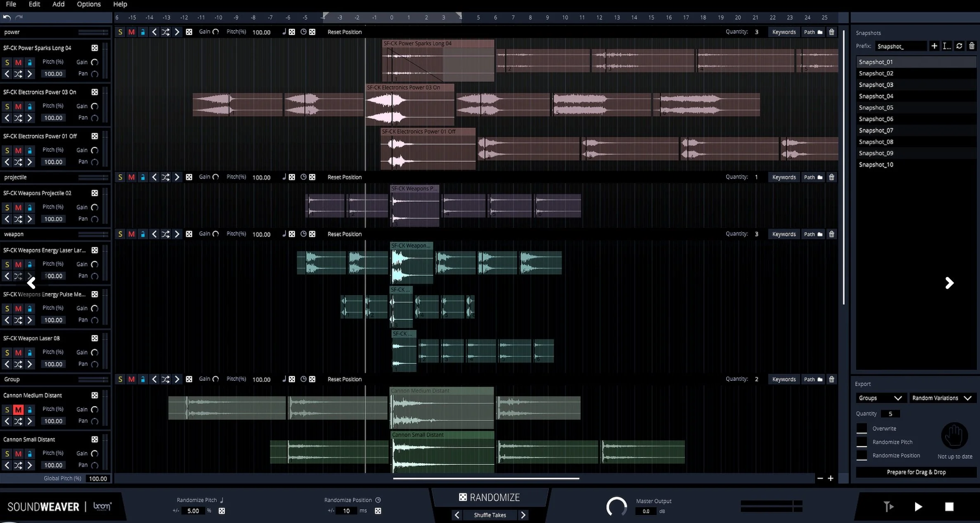Solo the SF-CK Power Sparks Long 04 track
Viewport: 980px width, 523px height.
[x=7, y=62]
